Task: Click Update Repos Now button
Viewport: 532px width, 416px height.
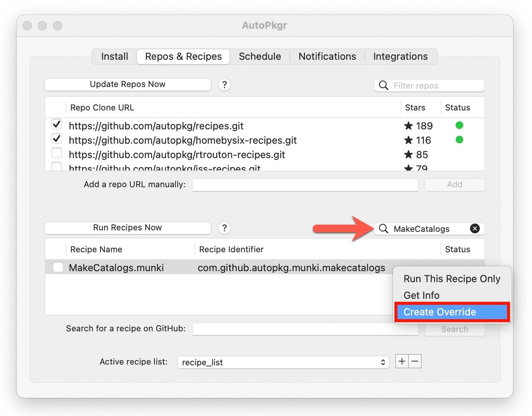Action: (128, 84)
